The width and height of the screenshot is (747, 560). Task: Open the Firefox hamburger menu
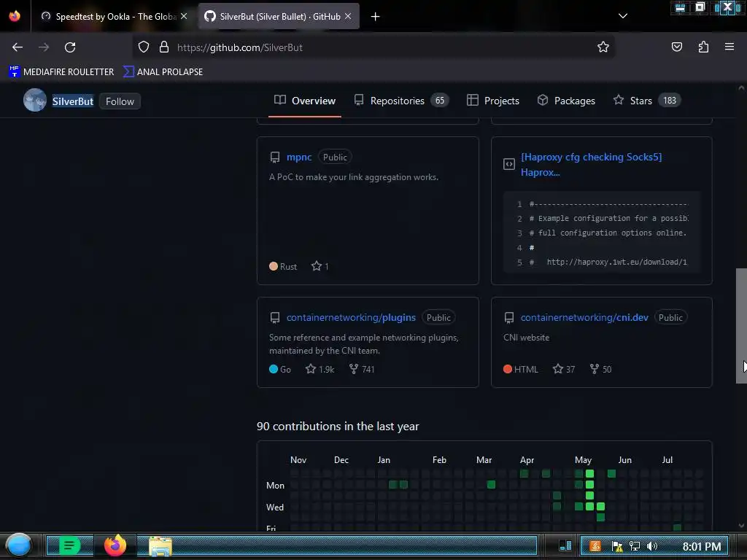click(729, 47)
